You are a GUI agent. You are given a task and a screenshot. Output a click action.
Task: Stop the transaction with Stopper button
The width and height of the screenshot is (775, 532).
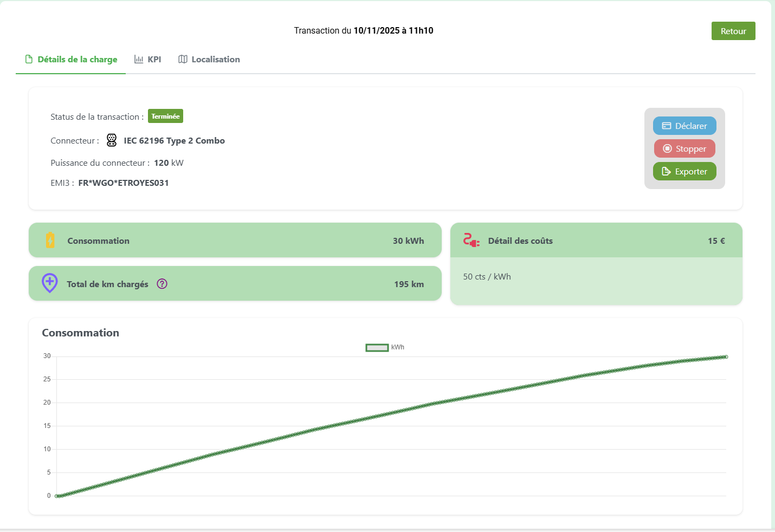[x=684, y=148]
